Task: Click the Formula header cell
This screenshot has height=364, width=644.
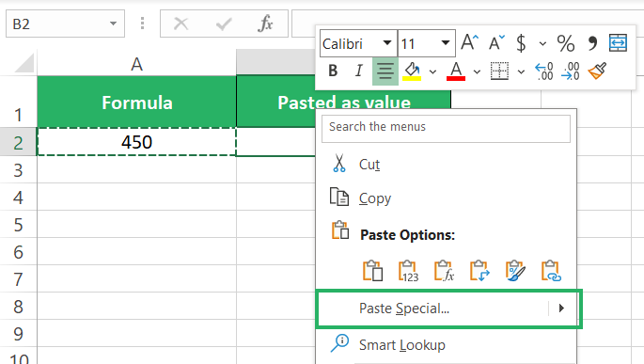Action: pos(136,102)
